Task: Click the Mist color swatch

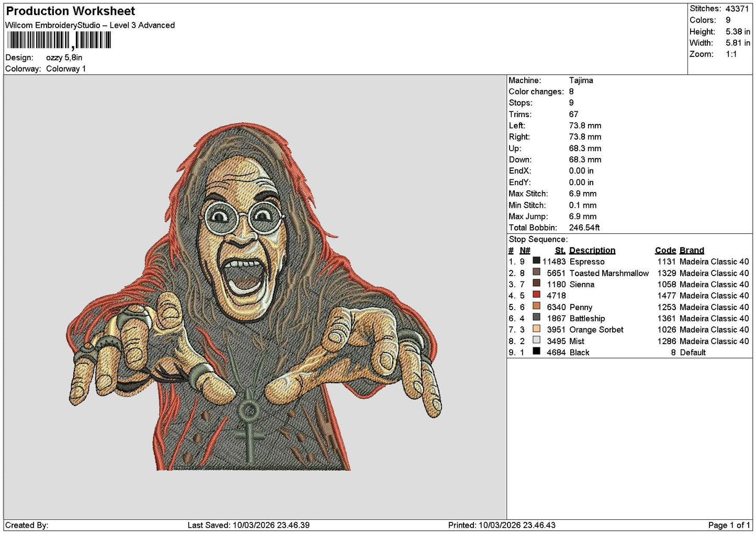Action: tap(536, 340)
